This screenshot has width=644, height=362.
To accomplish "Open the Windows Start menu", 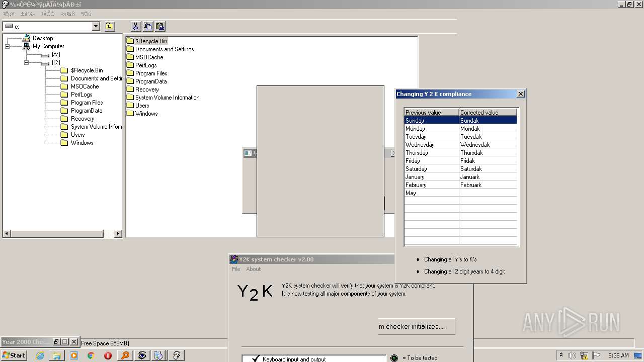I will tap(14, 355).
